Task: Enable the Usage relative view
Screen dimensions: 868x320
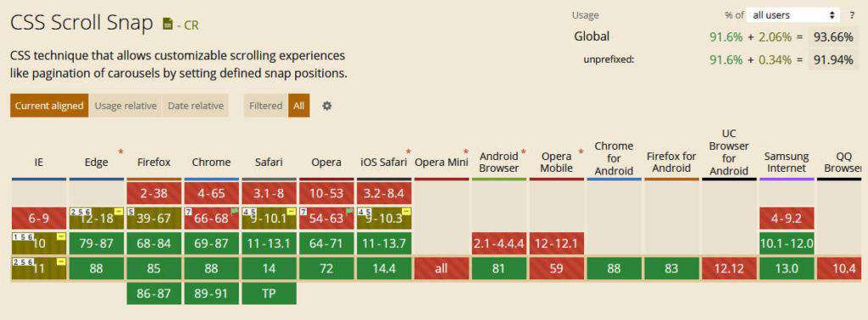Action: coord(125,106)
